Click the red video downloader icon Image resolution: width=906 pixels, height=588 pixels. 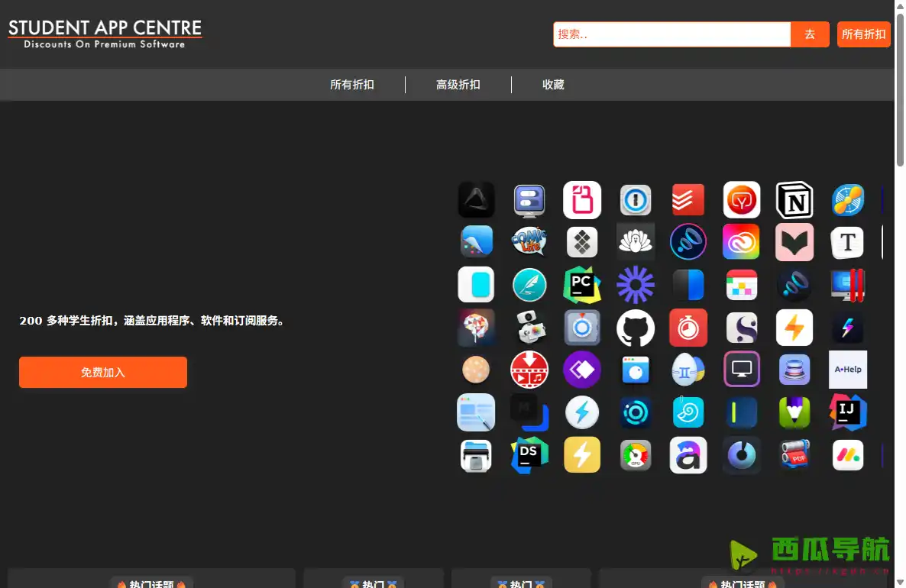(529, 370)
